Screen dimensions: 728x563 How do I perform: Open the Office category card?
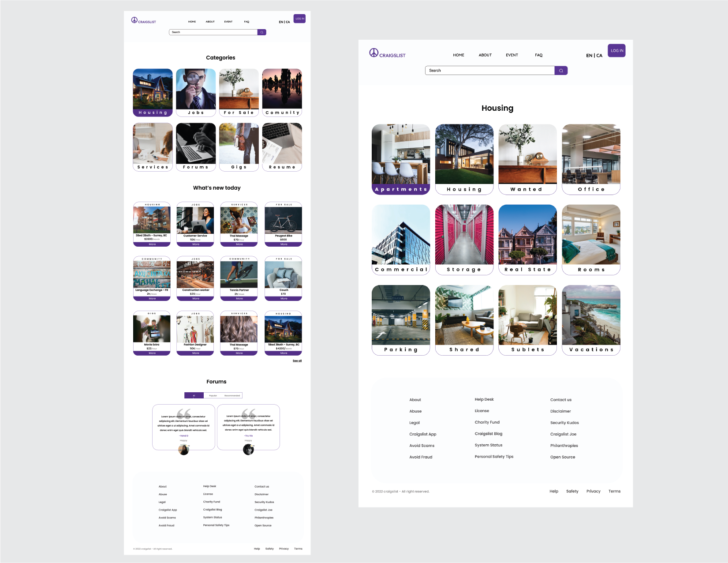591,159
